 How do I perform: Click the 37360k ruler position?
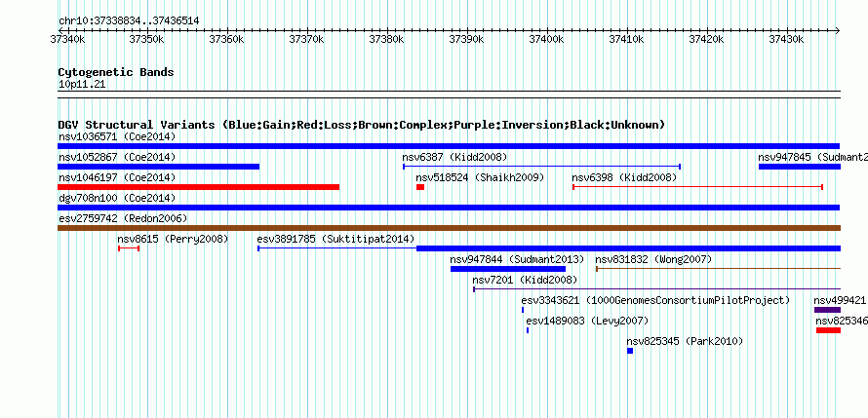coord(227,39)
